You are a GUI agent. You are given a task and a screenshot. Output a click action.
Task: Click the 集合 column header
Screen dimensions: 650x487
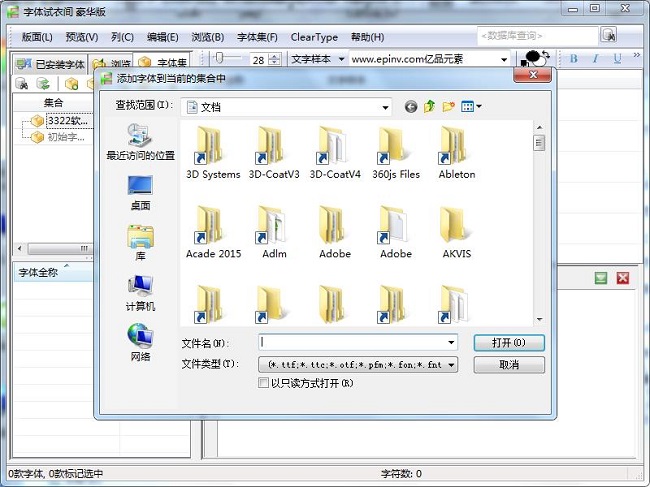click(x=53, y=102)
